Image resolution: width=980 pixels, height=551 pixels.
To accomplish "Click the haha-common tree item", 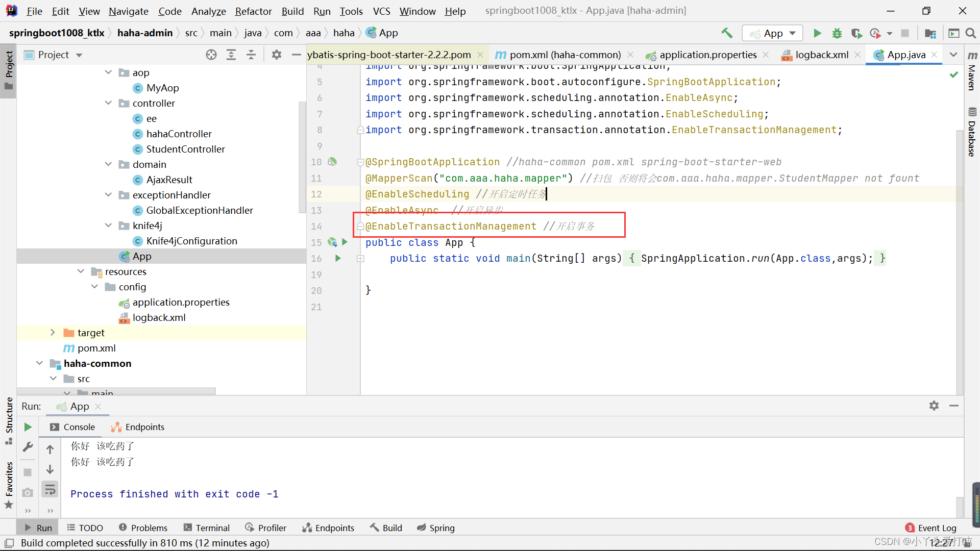I will pos(97,363).
